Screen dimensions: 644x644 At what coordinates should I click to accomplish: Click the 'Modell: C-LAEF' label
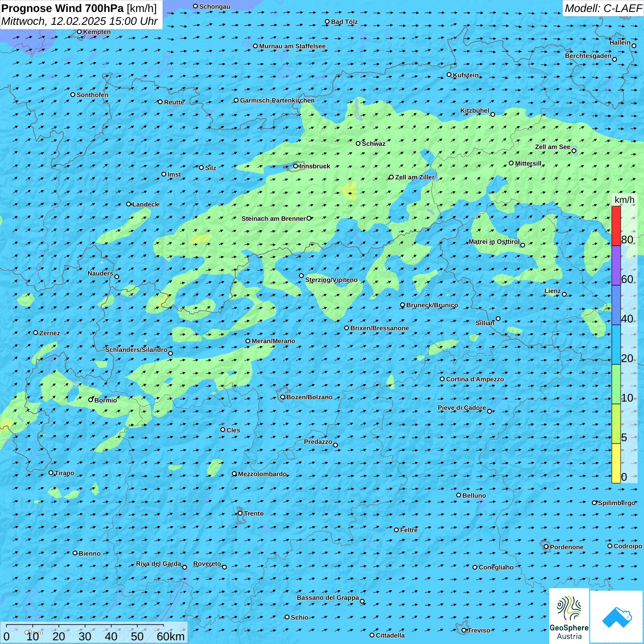coord(603,8)
